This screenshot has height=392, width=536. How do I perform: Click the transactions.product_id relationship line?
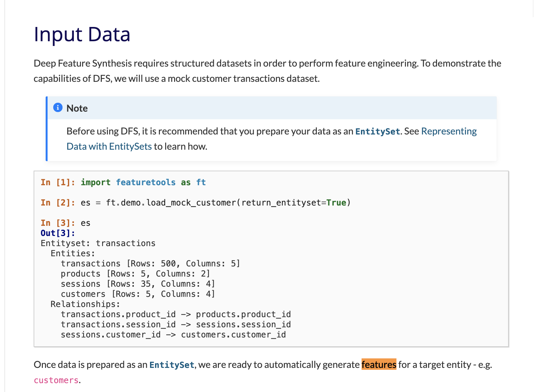pos(176,314)
